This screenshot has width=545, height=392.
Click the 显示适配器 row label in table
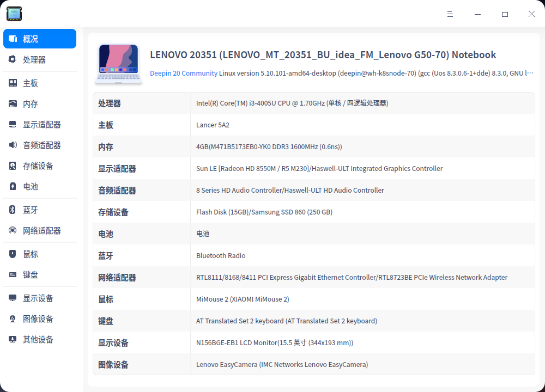click(117, 169)
